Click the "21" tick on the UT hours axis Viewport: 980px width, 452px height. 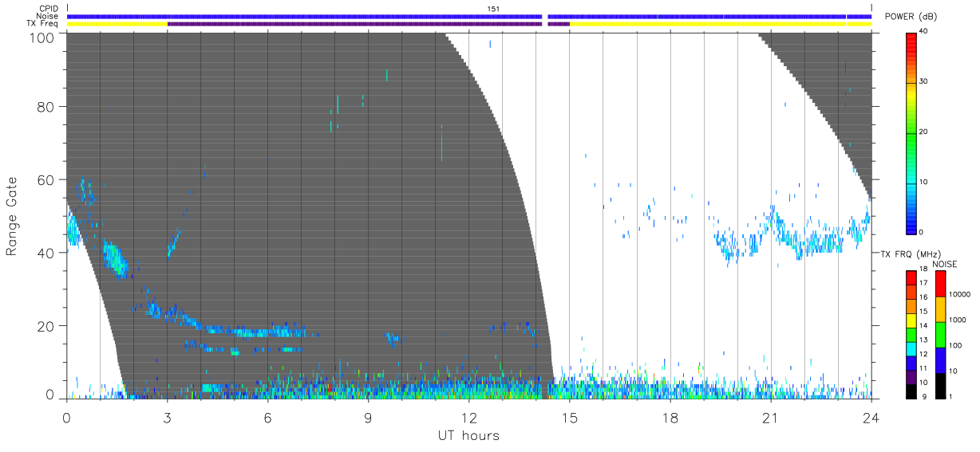(x=770, y=416)
